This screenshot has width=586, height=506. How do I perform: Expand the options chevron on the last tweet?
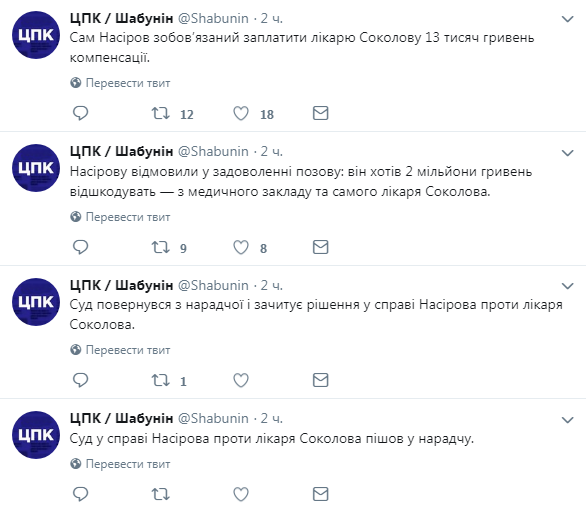coord(568,420)
